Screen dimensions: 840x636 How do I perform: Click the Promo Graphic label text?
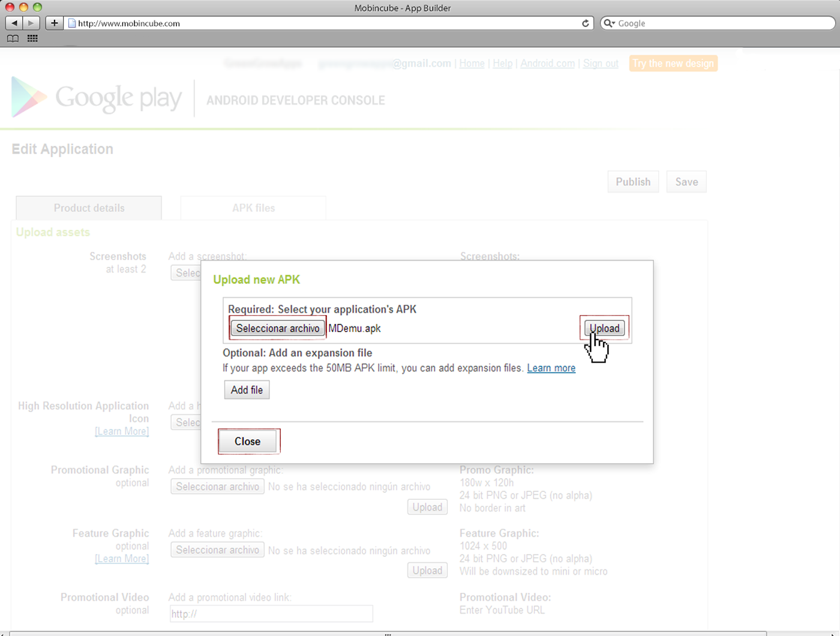coord(496,470)
